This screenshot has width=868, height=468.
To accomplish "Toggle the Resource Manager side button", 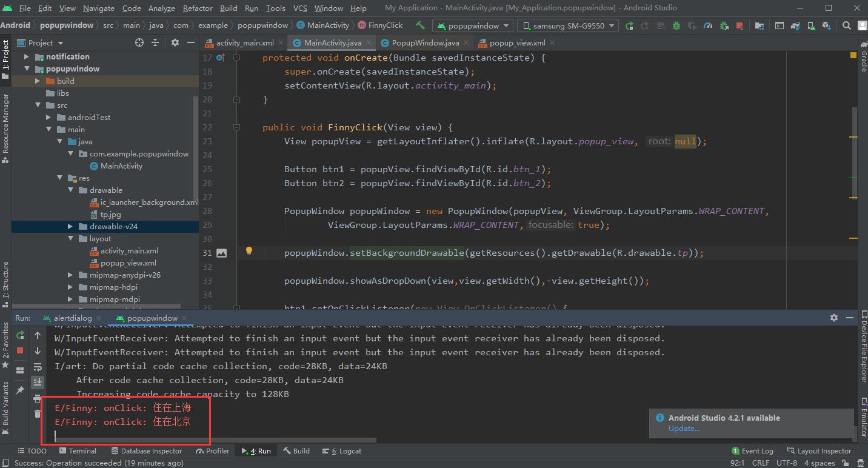I will pos(5,128).
